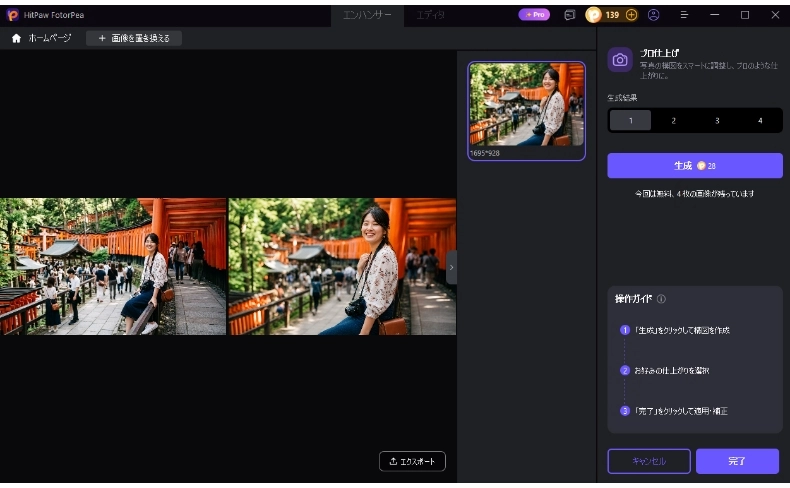
Task: Click 画像を置き換える replace image button
Action: [x=134, y=38]
